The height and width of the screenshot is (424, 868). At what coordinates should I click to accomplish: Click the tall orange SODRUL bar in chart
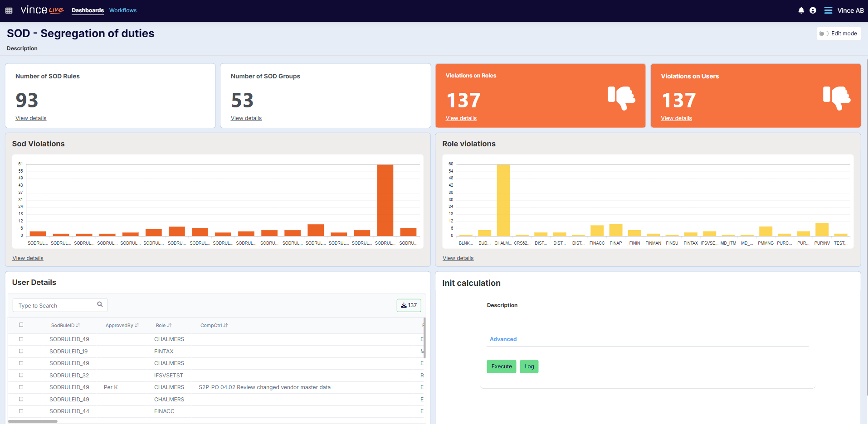pos(385,200)
